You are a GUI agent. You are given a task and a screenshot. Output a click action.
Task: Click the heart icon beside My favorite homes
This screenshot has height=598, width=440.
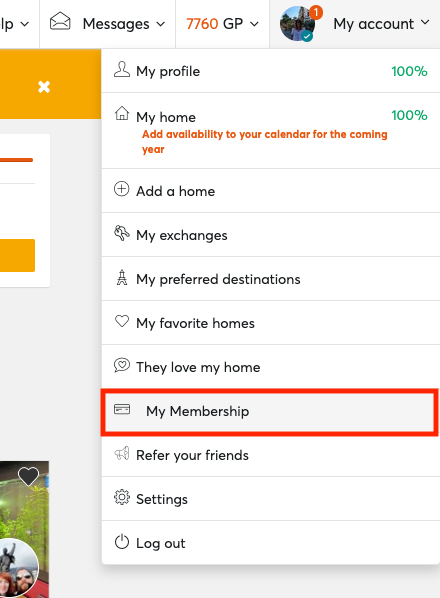tap(122, 321)
